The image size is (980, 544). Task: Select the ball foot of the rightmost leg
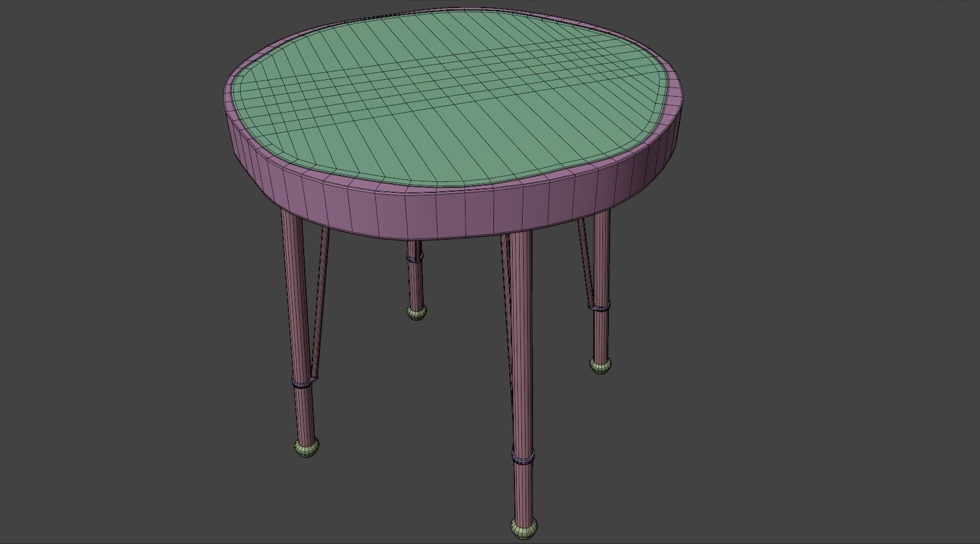click(600, 366)
